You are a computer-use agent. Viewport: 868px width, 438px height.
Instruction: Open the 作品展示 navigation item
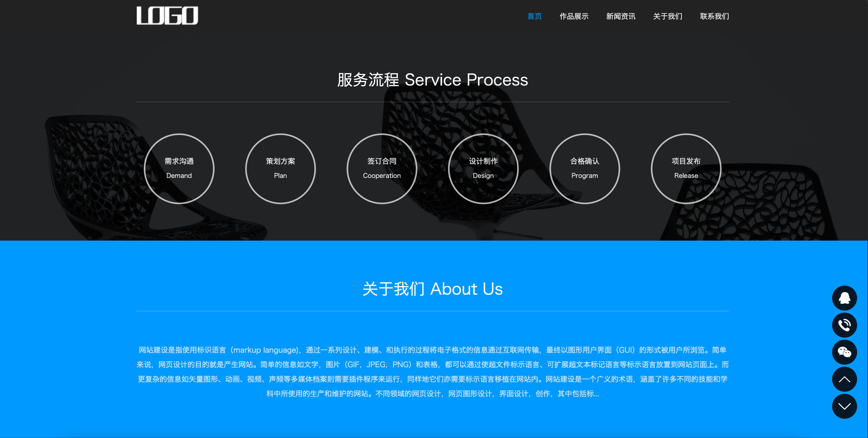click(x=574, y=16)
